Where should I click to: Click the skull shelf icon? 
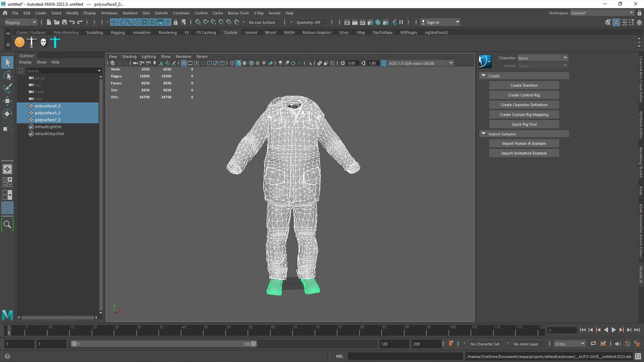tap(43, 43)
